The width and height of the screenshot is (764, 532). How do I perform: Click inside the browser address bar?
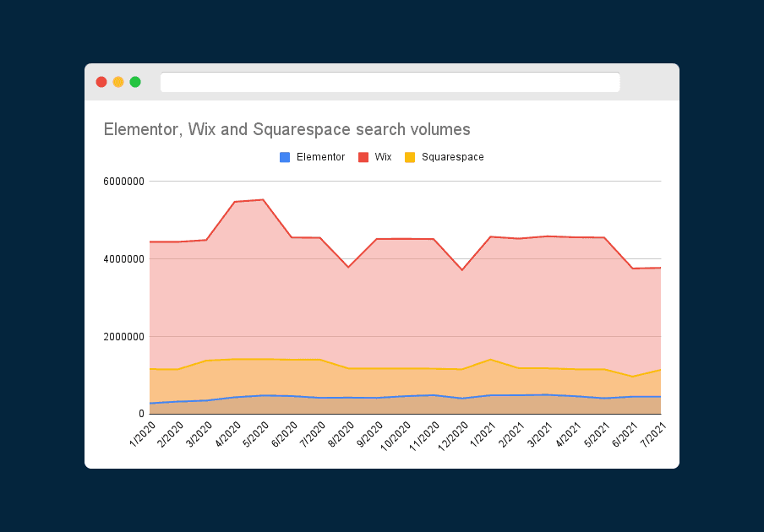click(390, 82)
